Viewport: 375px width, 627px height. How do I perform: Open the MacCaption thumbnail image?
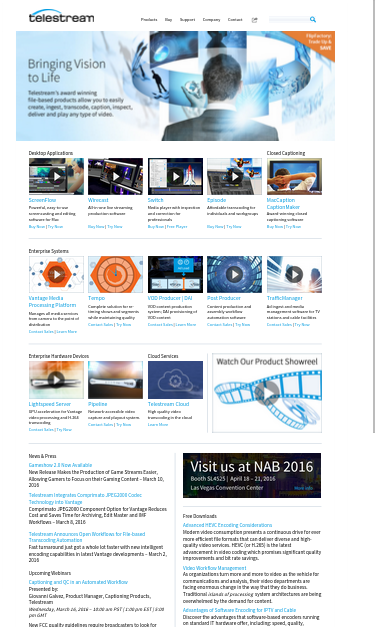tap(294, 176)
